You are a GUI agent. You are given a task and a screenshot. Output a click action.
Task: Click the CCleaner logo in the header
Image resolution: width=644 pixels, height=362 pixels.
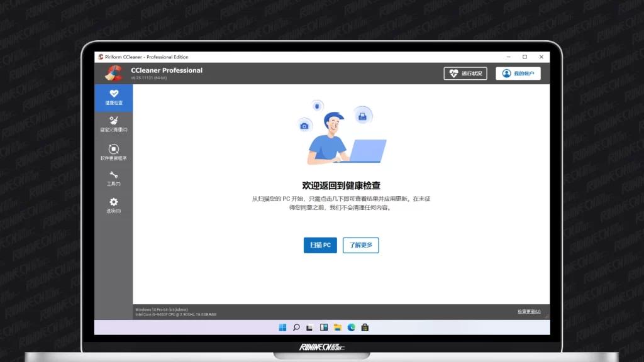(114, 74)
